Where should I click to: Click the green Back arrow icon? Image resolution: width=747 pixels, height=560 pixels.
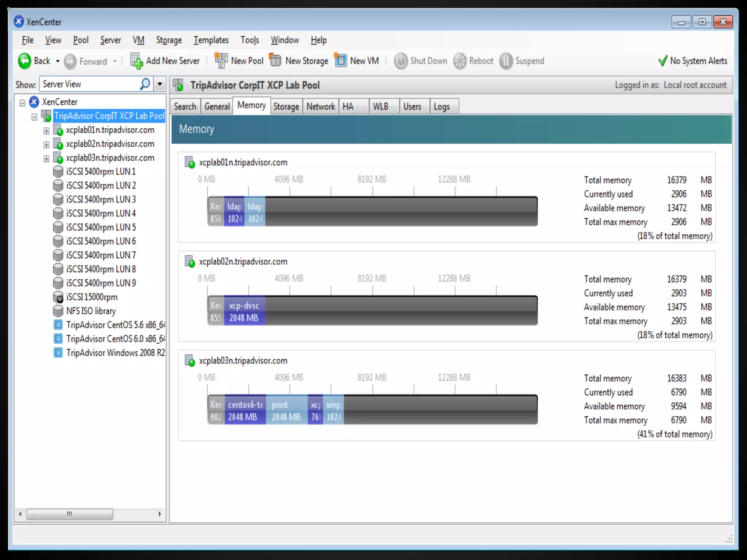[24, 61]
